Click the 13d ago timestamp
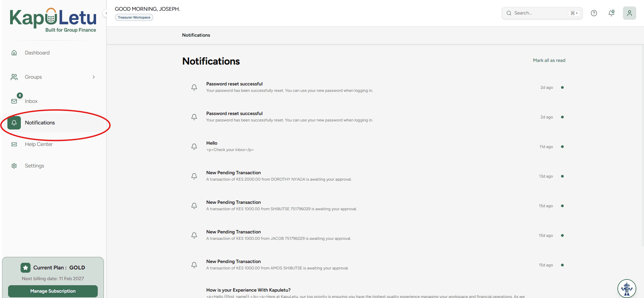This screenshot has width=644, height=298. click(546, 176)
